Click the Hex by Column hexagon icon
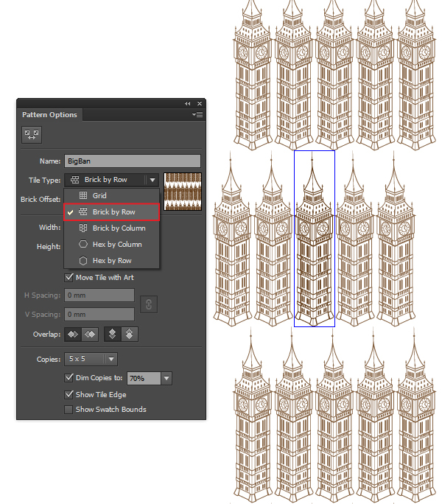The height and width of the screenshot is (504, 442). pos(83,245)
